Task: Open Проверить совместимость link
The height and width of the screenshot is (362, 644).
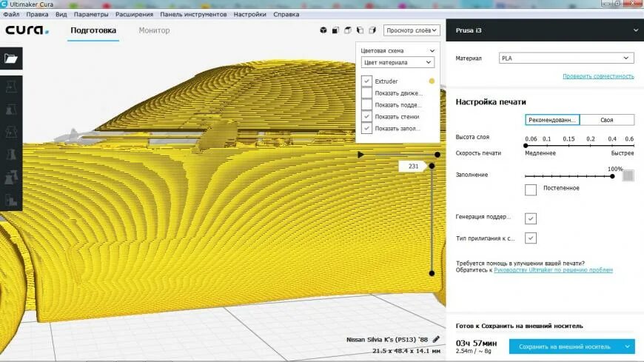Action: click(x=598, y=76)
